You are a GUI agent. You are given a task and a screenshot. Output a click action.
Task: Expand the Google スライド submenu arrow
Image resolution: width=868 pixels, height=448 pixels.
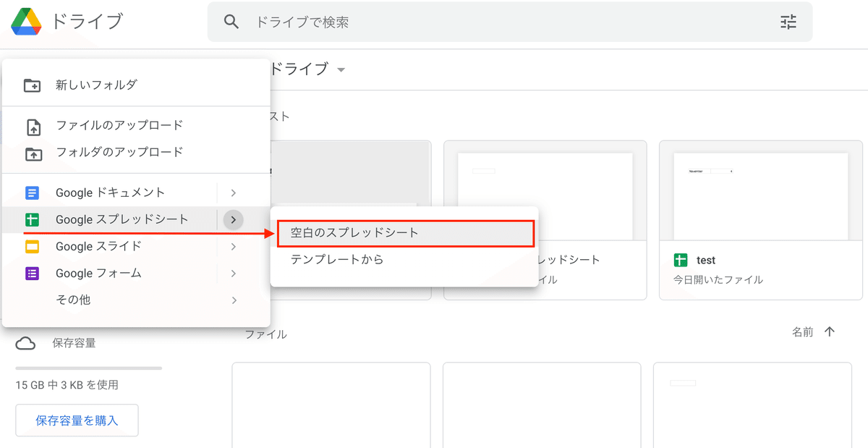coord(233,247)
